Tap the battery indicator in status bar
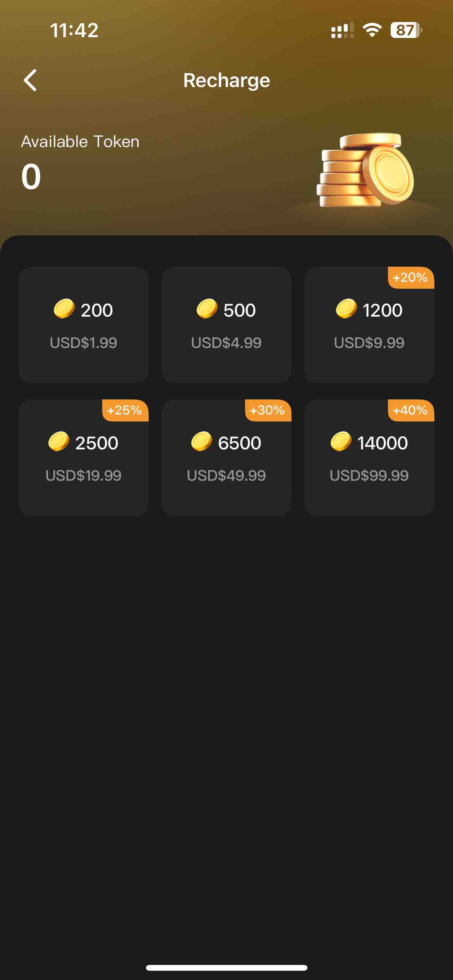 tap(406, 30)
